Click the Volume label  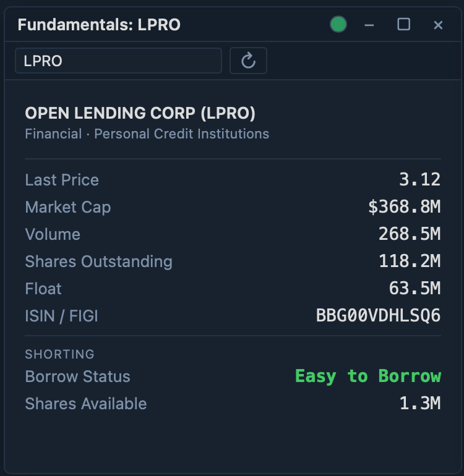pos(53,234)
